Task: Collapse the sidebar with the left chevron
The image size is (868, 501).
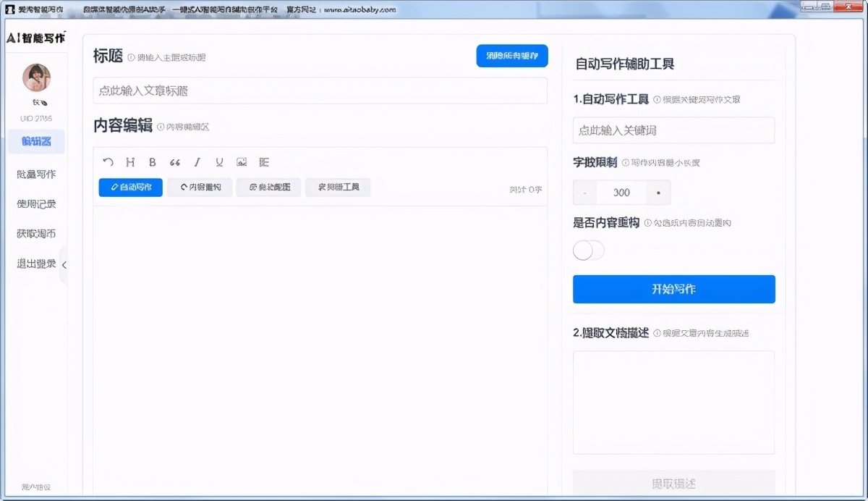Action: click(64, 266)
